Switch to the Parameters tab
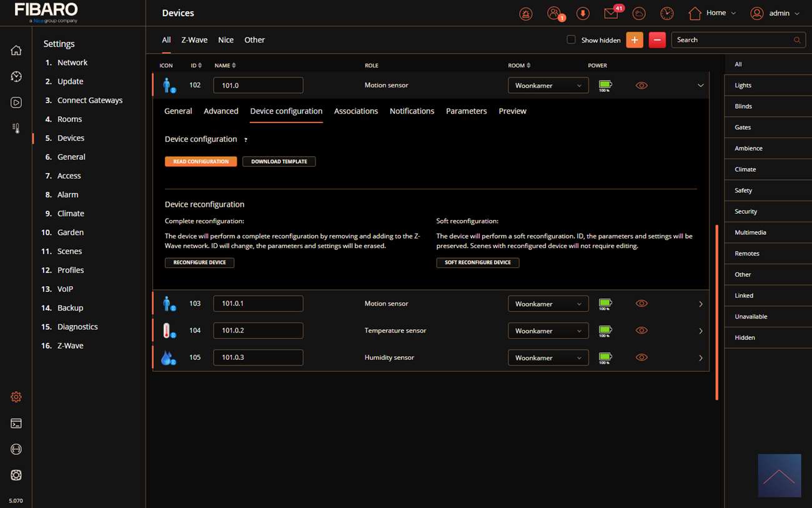The width and height of the screenshot is (812, 508). point(466,111)
